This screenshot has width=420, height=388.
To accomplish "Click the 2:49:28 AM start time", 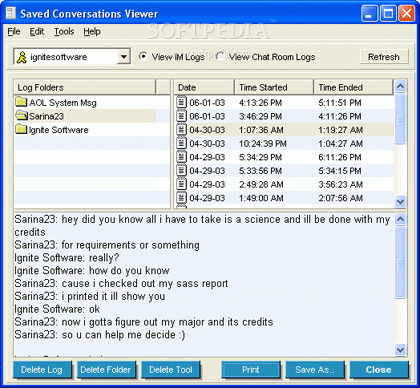I will [261, 185].
